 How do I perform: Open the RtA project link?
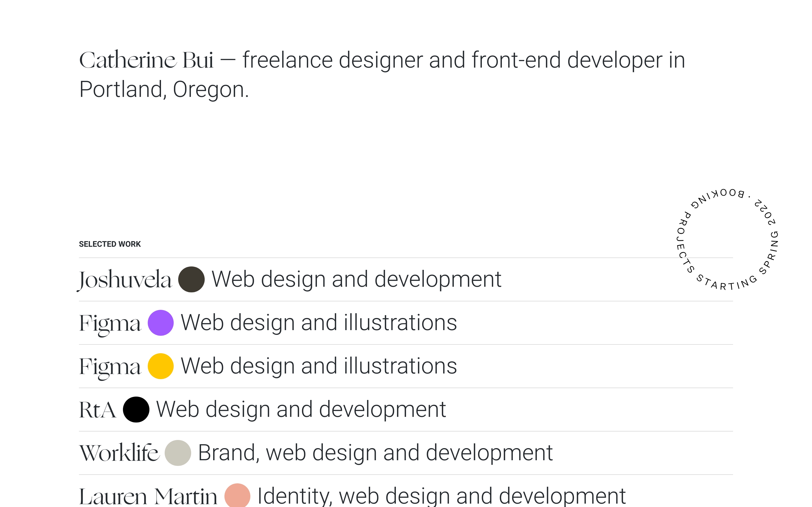point(98,410)
